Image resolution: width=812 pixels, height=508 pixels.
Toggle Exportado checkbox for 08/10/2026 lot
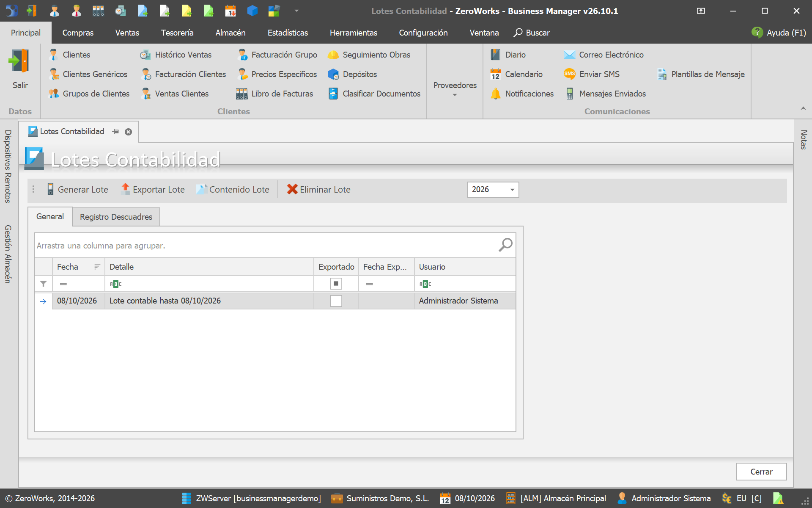tap(336, 301)
